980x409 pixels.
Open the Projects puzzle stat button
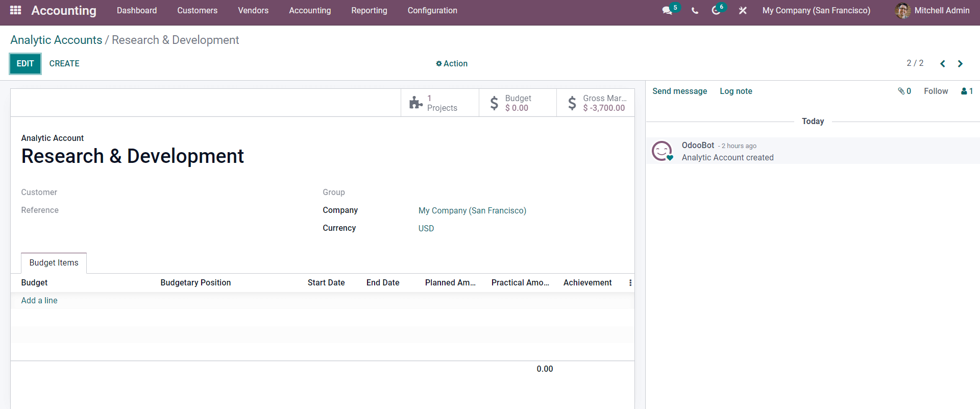[440, 103]
